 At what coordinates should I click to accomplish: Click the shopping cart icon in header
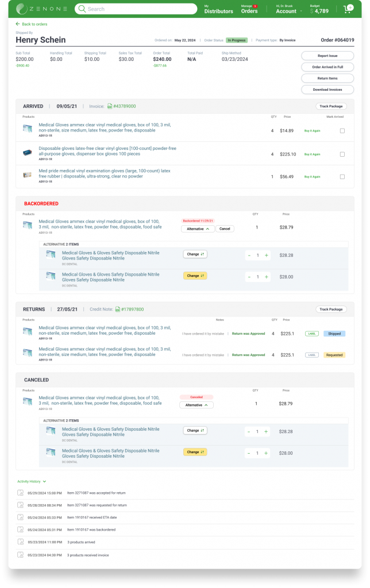[347, 9]
